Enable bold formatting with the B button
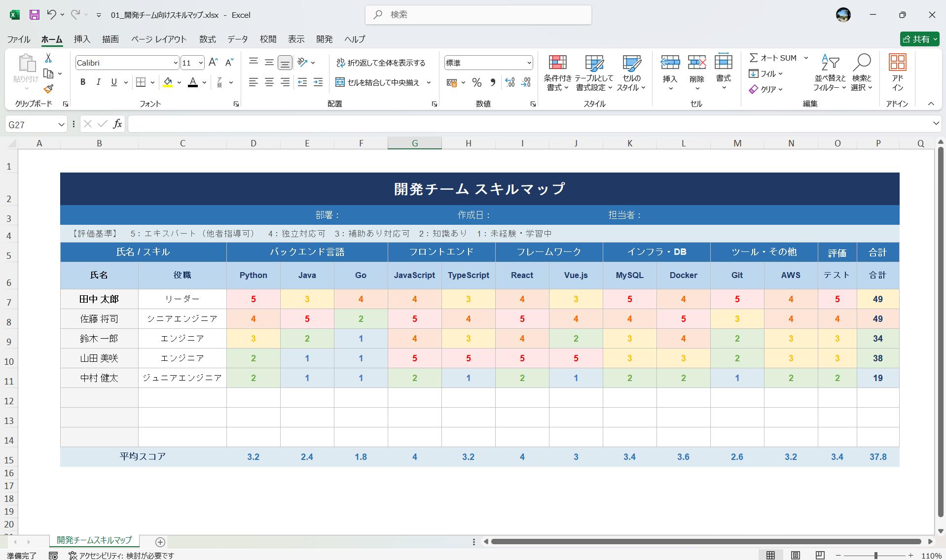 pos(82,82)
